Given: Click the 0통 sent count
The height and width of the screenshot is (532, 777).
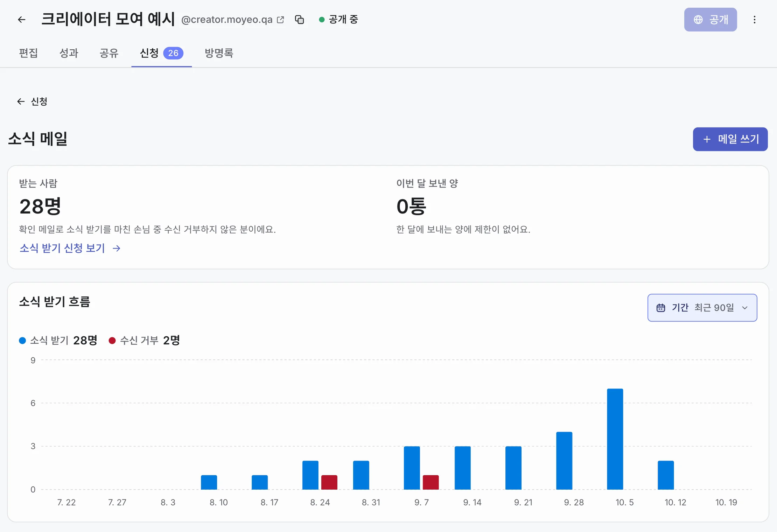Looking at the screenshot, I should 411,206.
